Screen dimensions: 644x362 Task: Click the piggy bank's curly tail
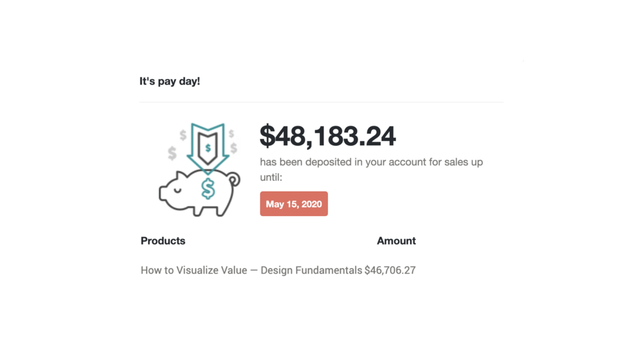click(235, 179)
